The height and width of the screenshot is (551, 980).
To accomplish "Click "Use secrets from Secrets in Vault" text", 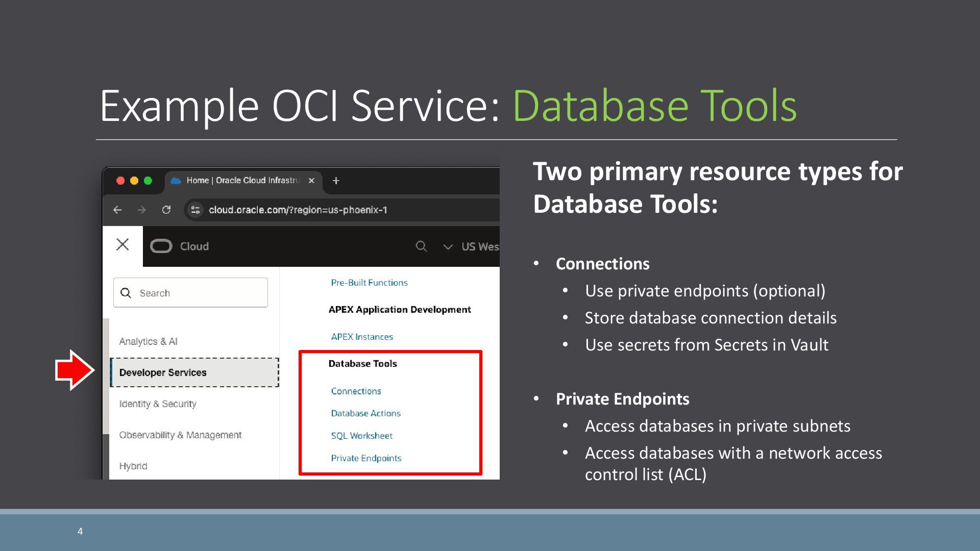I will (706, 345).
